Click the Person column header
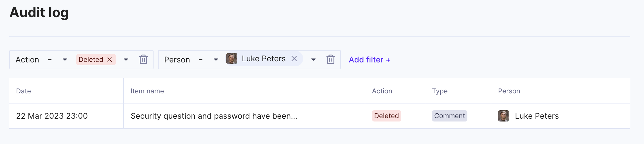644x144 pixels. (x=509, y=91)
